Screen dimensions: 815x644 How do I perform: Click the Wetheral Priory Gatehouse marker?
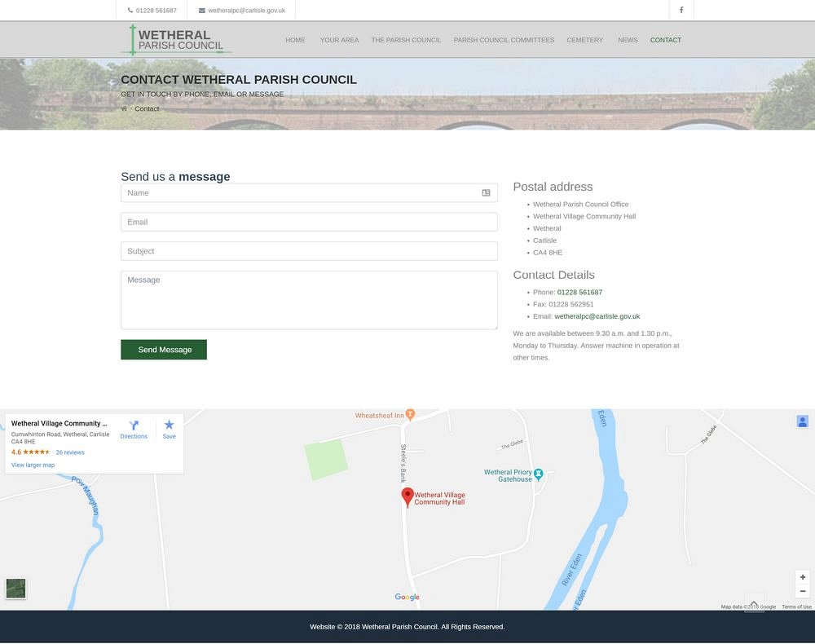[x=538, y=474]
